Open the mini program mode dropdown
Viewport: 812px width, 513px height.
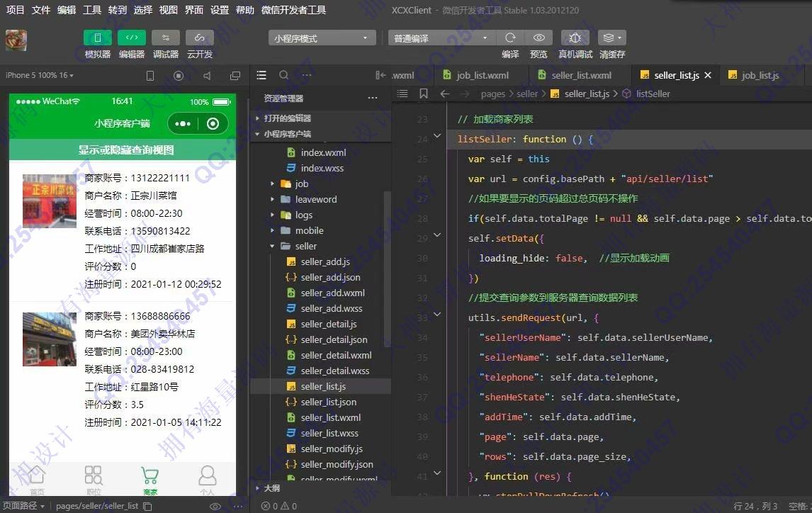[322, 38]
